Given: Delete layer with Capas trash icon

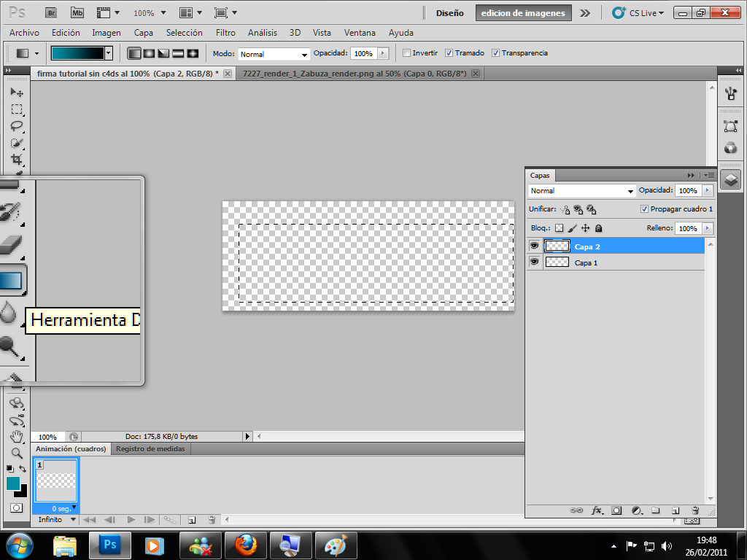Looking at the screenshot, I should (x=695, y=510).
